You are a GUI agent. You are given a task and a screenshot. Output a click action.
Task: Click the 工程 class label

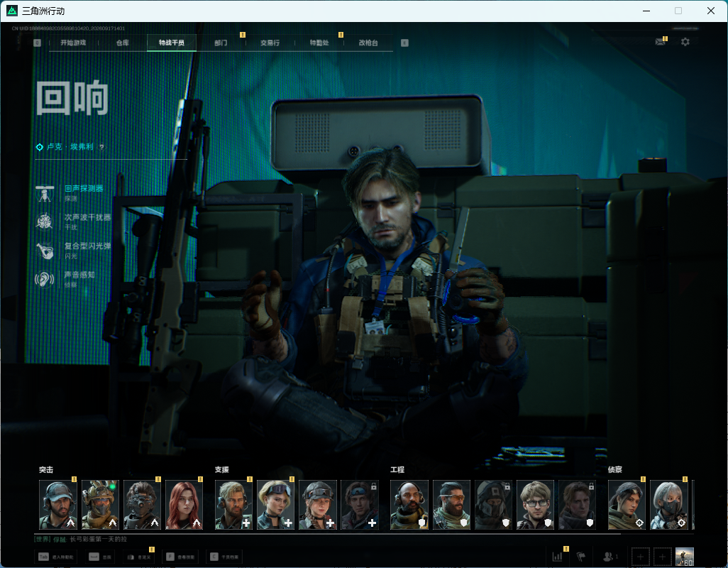tap(397, 469)
